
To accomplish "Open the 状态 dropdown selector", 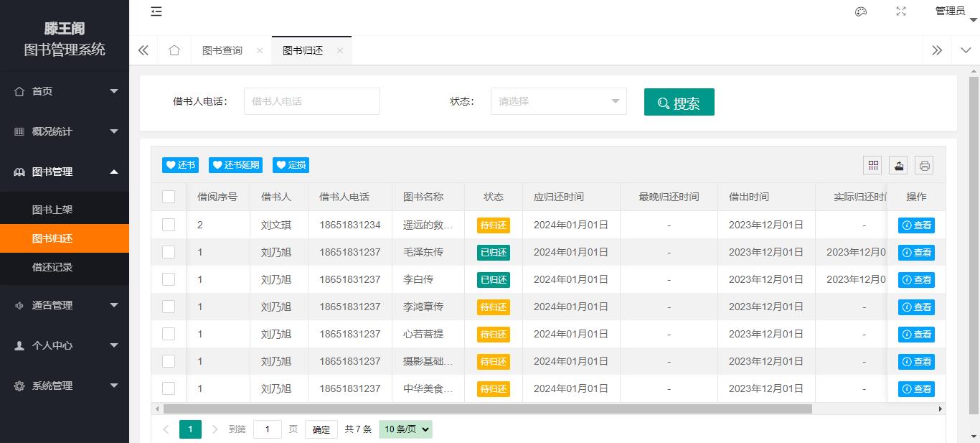I will click(x=558, y=101).
